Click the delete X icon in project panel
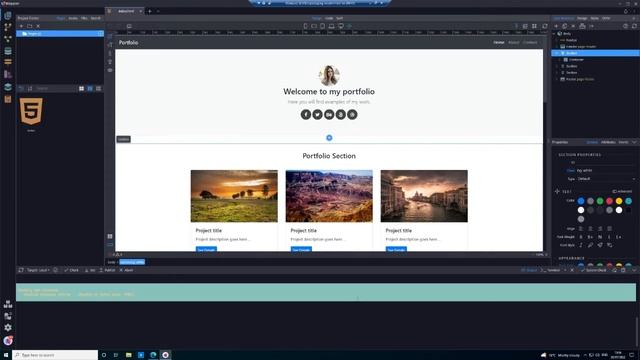Screen dimensions: 640x360 [38, 26]
